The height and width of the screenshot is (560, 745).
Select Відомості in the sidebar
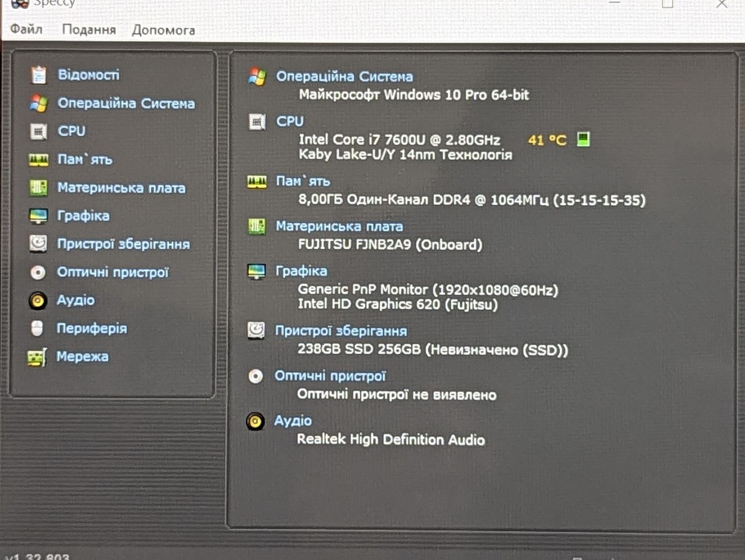88,75
